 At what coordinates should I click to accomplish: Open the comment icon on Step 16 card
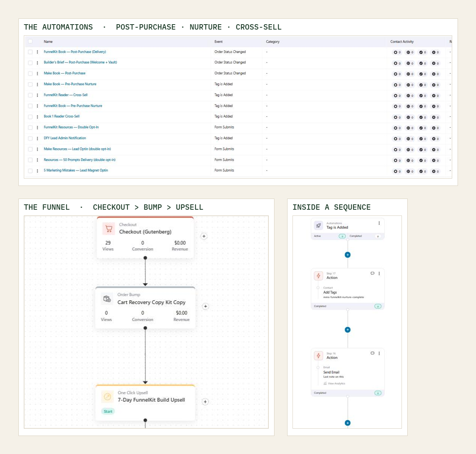click(372, 353)
